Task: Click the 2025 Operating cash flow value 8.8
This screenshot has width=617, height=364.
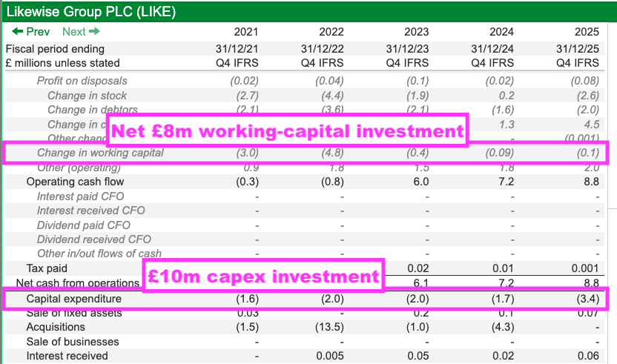Action: tap(592, 182)
